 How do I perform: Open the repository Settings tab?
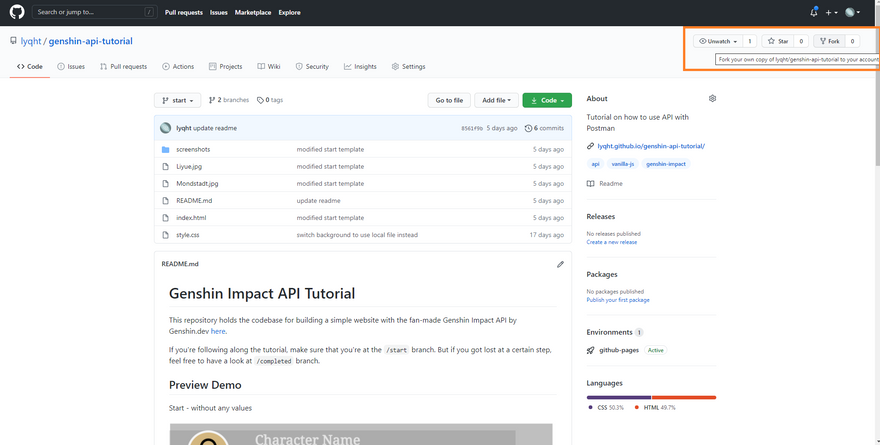409,66
